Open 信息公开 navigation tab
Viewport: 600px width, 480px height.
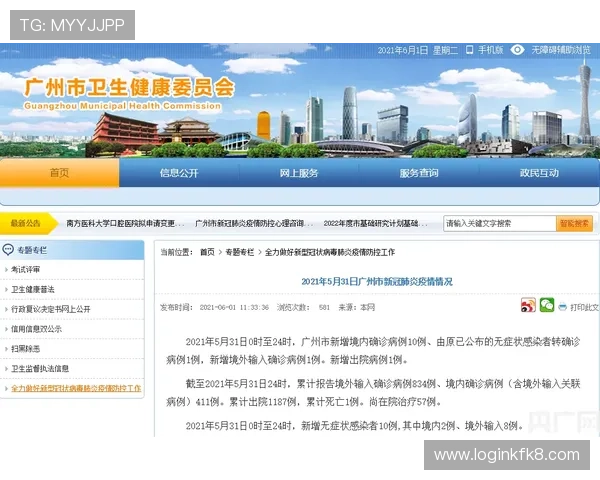pos(179,173)
